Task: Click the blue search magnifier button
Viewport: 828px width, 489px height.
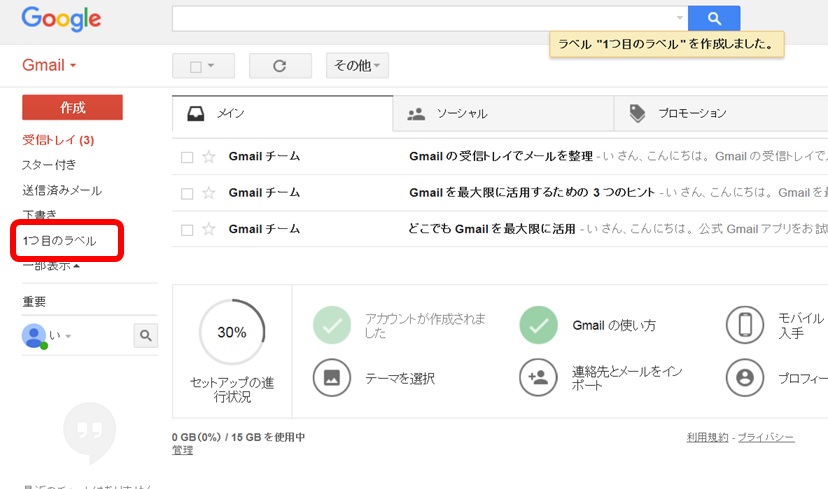Action: 714,18
